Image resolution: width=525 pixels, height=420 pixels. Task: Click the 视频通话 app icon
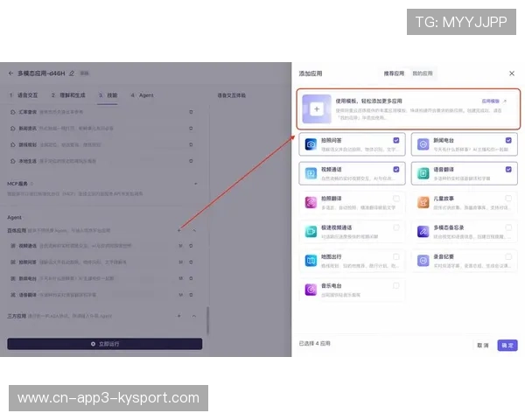coord(311,173)
